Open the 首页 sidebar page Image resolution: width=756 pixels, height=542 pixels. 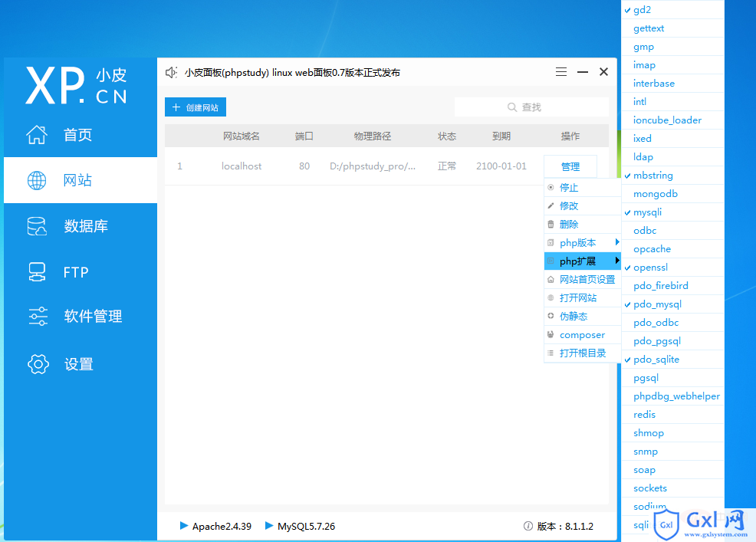[x=81, y=134]
